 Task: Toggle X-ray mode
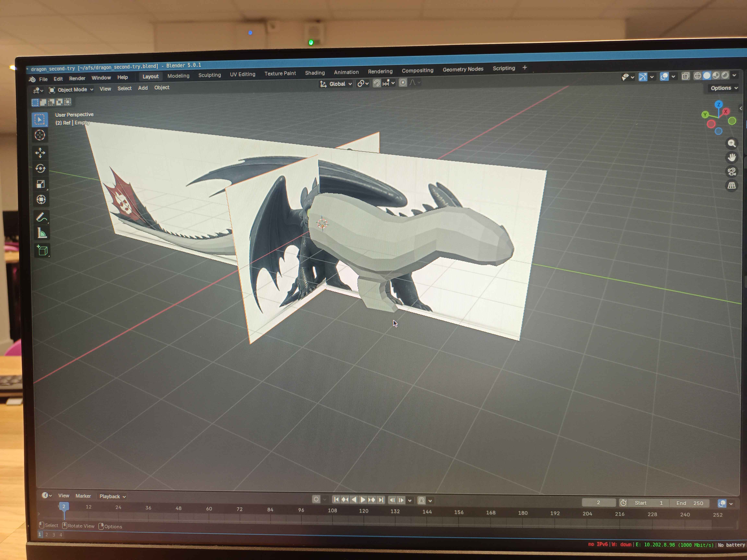click(685, 76)
